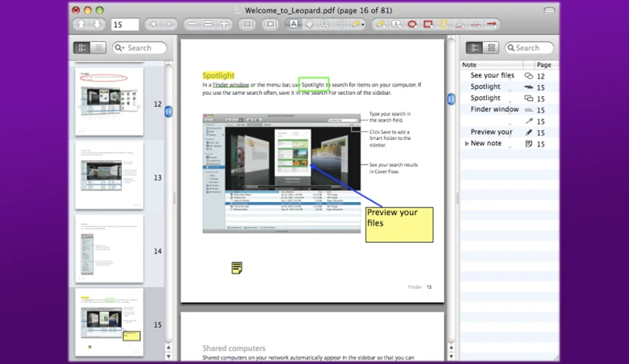Click the circle note type icon for page 12
Screen dimensions: 629x364
point(529,76)
